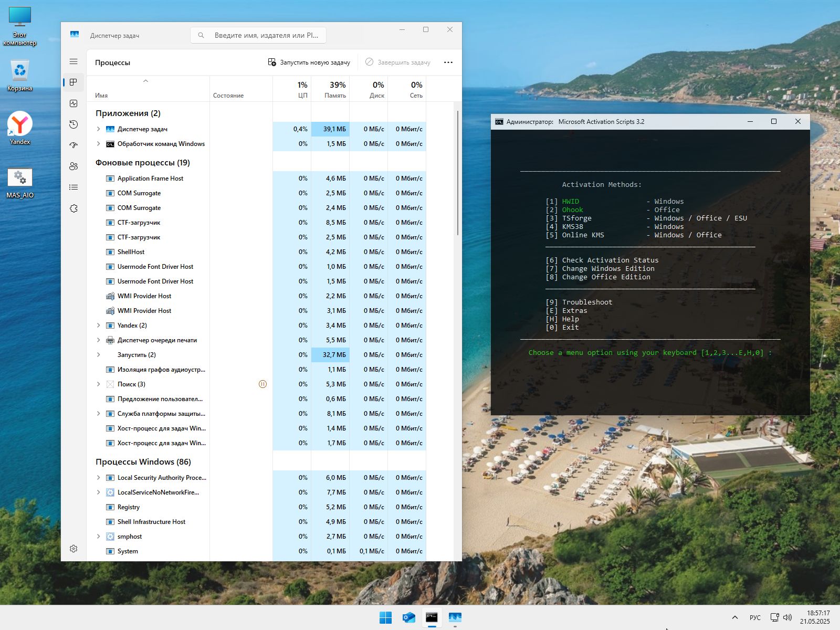Open the Performance tab icon in sidebar
The height and width of the screenshot is (630, 840).
tap(73, 103)
